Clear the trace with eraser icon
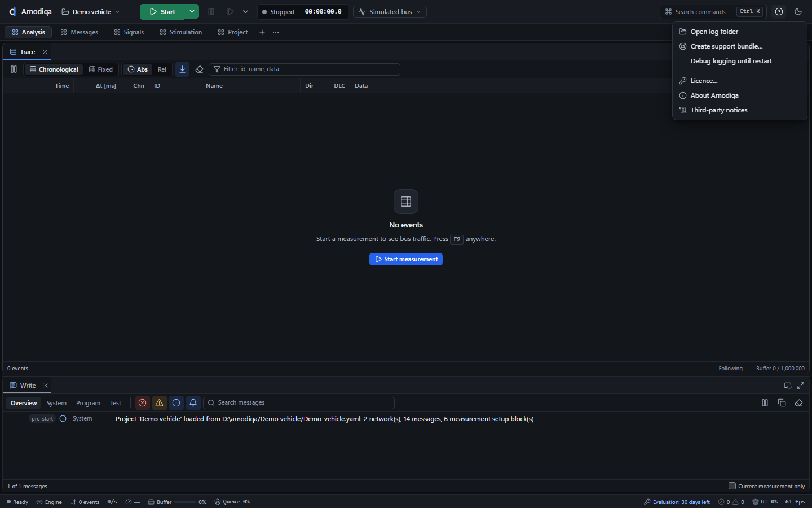This screenshot has width=812, height=508. coord(199,69)
